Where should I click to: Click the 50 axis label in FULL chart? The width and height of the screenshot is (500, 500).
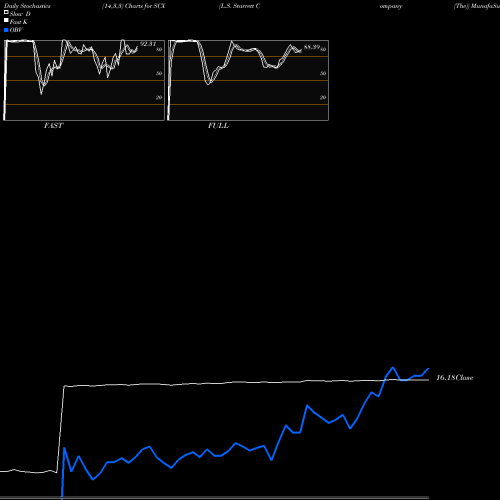tap(323, 73)
